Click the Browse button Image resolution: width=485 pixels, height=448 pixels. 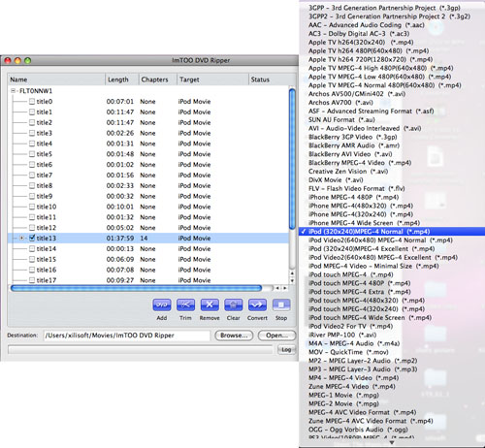[234, 336]
